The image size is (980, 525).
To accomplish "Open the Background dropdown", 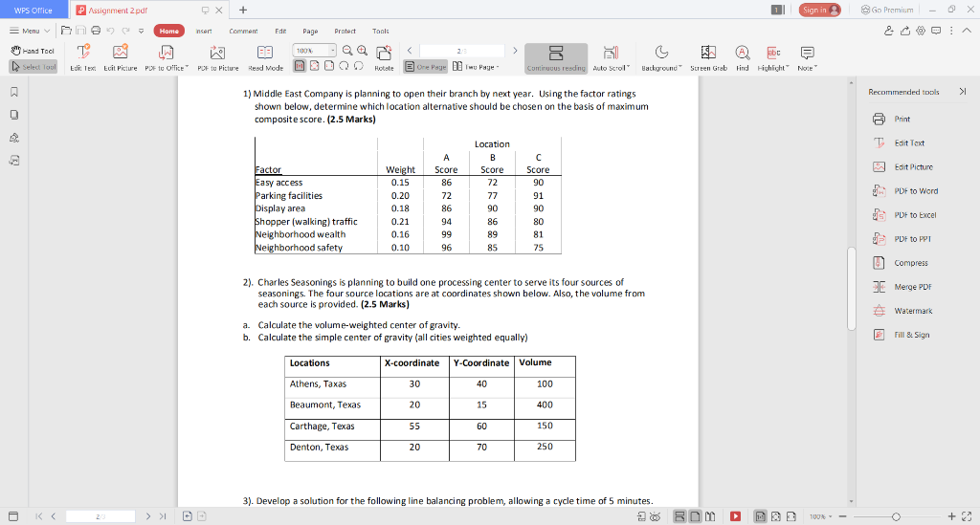I will (x=661, y=57).
